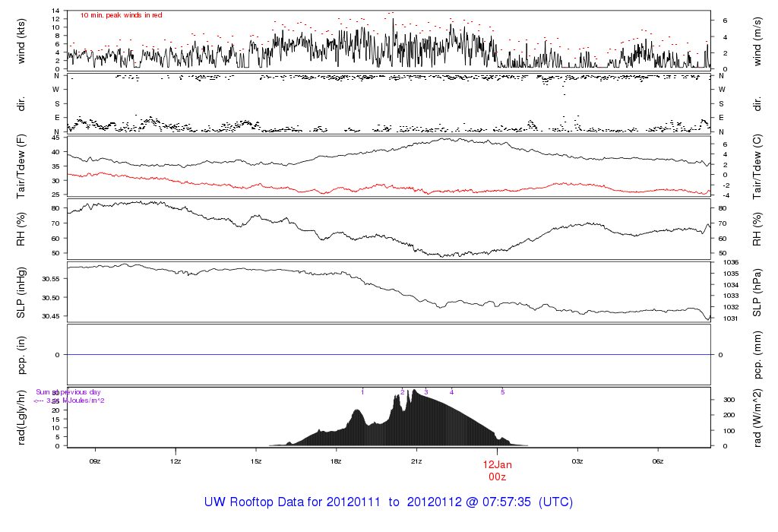778x532 pixels.
Task: Click the "10 min. peak winds in red" legend
Action: click(121, 15)
